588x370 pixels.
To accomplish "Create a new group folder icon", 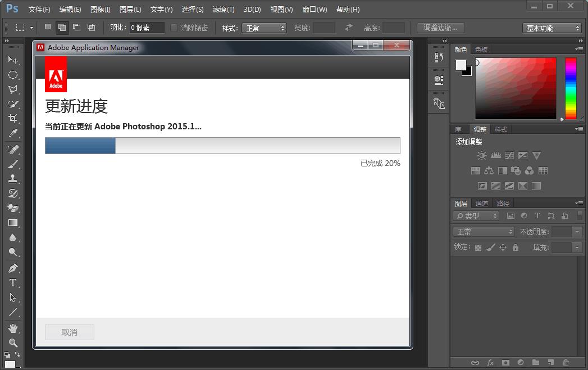I will 536,363.
